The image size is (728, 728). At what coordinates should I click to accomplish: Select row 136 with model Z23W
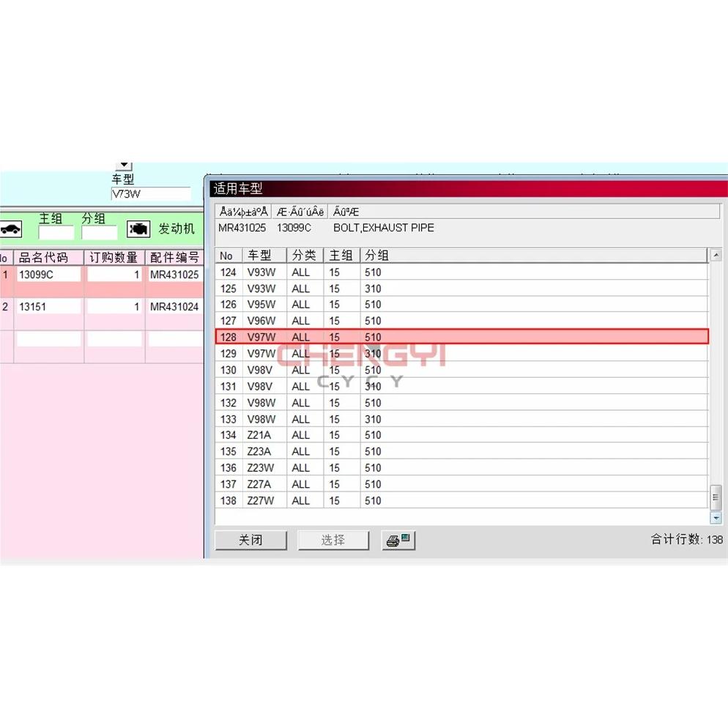coord(462,467)
